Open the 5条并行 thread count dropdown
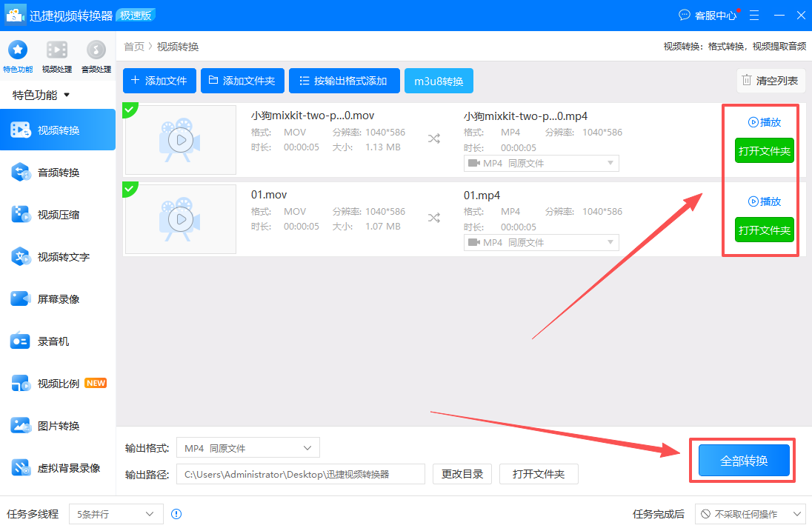The height and width of the screenshot is (531, 812). [116, 513]
